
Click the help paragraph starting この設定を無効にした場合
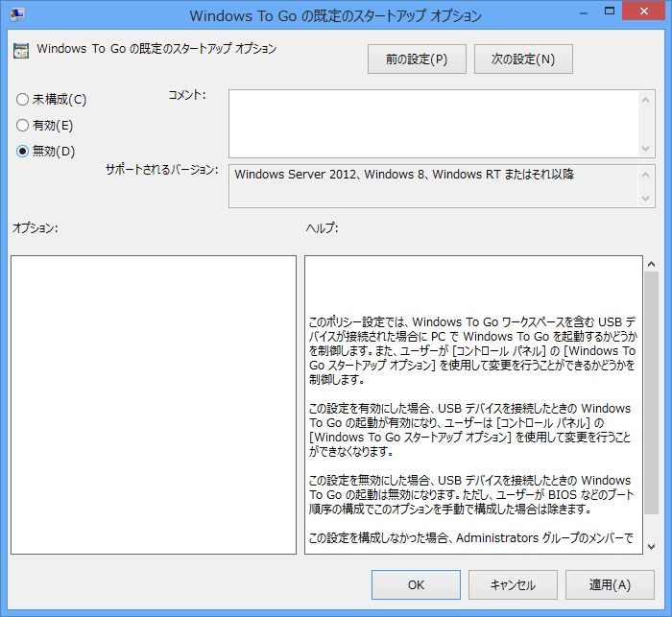coord(471,494)
